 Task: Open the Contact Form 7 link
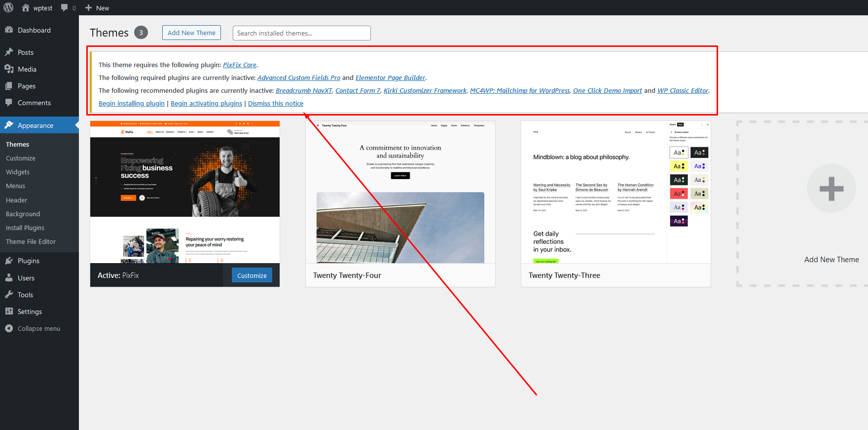click(358, 90)
